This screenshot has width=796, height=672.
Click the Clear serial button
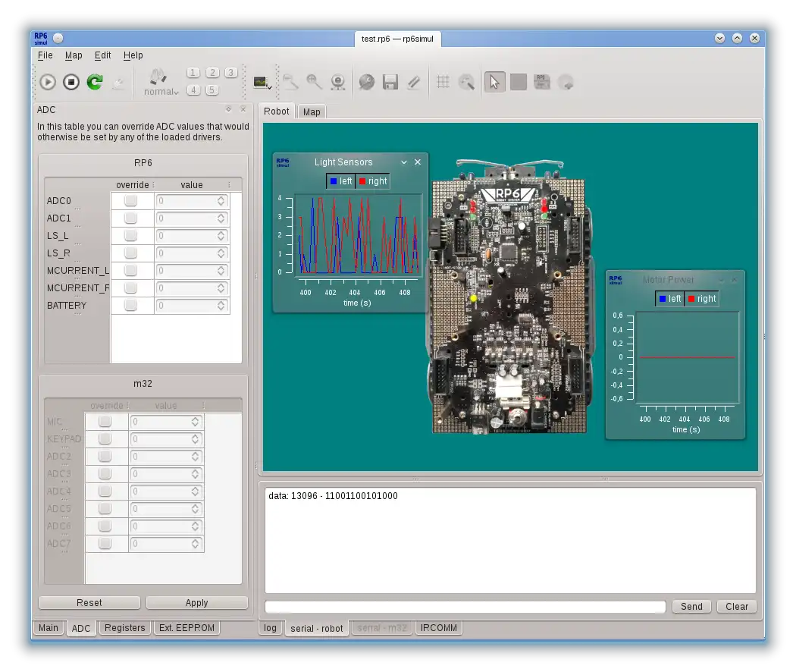point(736,607)
